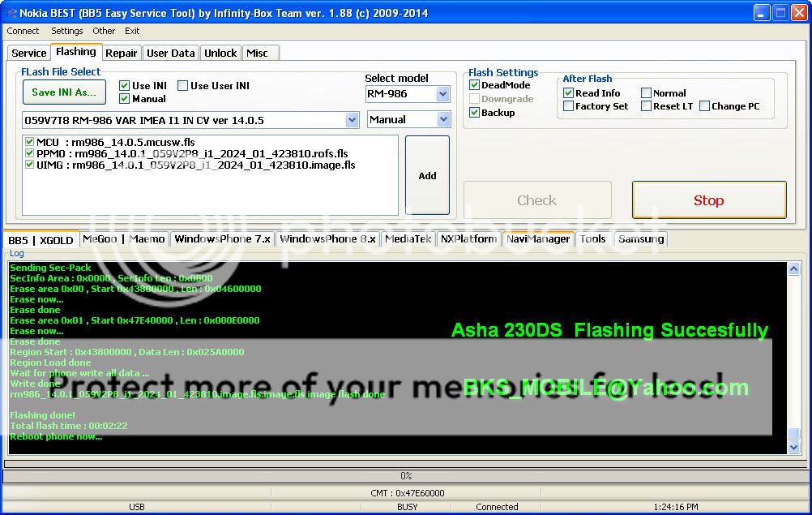Select the BB5 | XGOLD platform tab
812x515 pixels.
tap(41, 240)
